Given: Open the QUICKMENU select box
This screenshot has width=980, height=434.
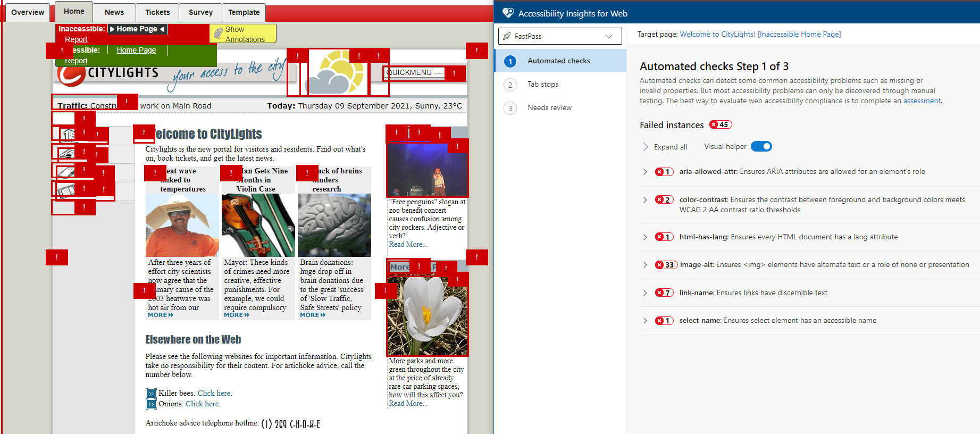Looking at the screenshot, I should pyautogui.click(x=415, y=73).
